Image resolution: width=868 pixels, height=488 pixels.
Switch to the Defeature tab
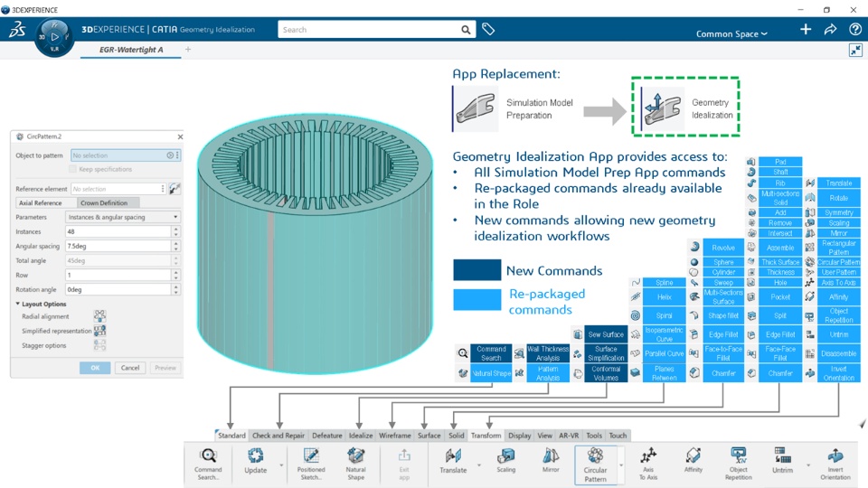coord(327,436)
